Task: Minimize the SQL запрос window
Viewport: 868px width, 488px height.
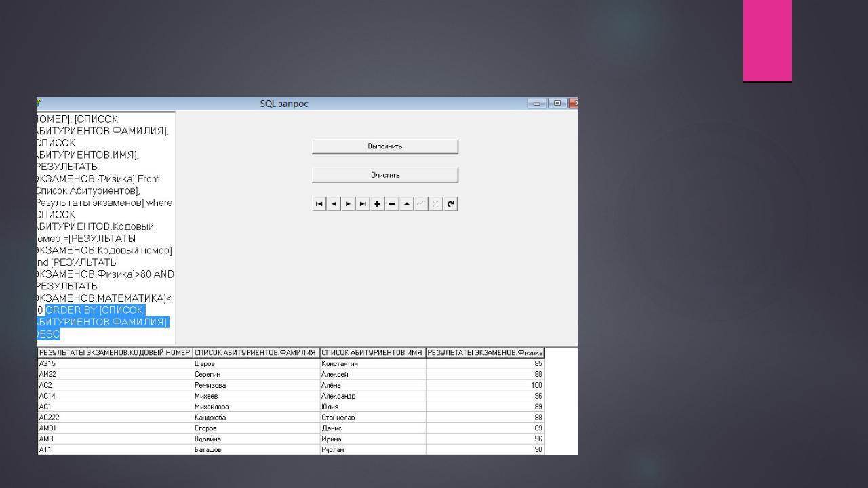Action: [537, 104]
